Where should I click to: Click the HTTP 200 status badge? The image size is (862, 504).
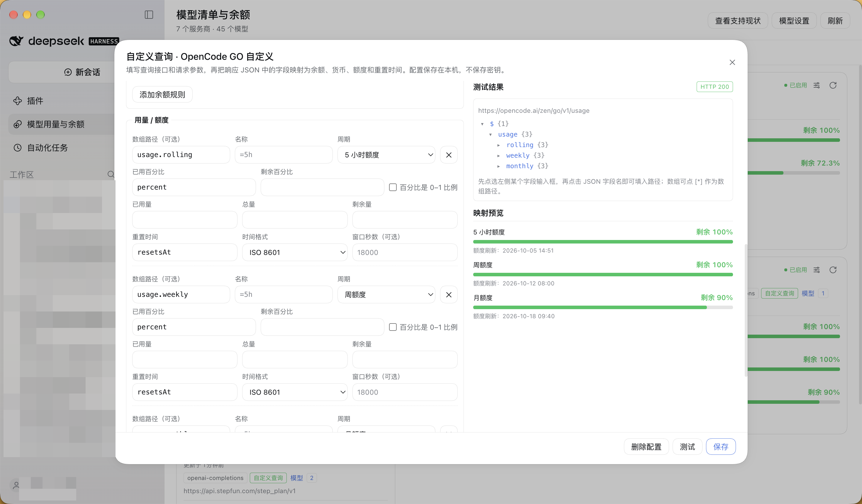715,87
